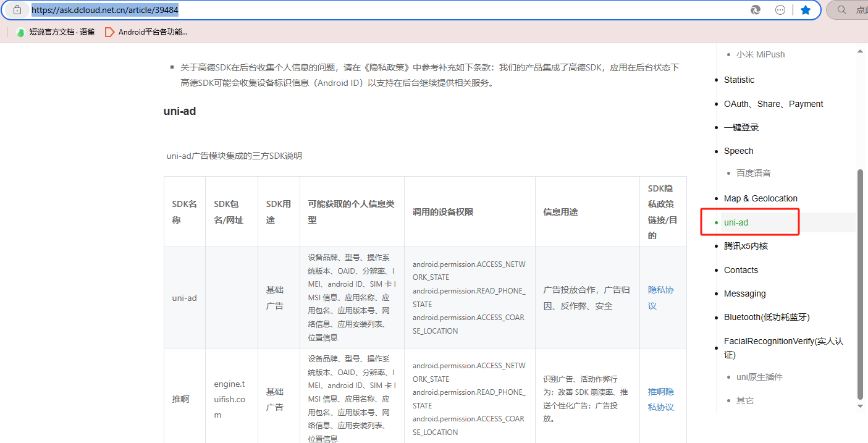868x443 pixels.
Task: Open the 推啊隐私协议 link
Action: tap(660, 399)
